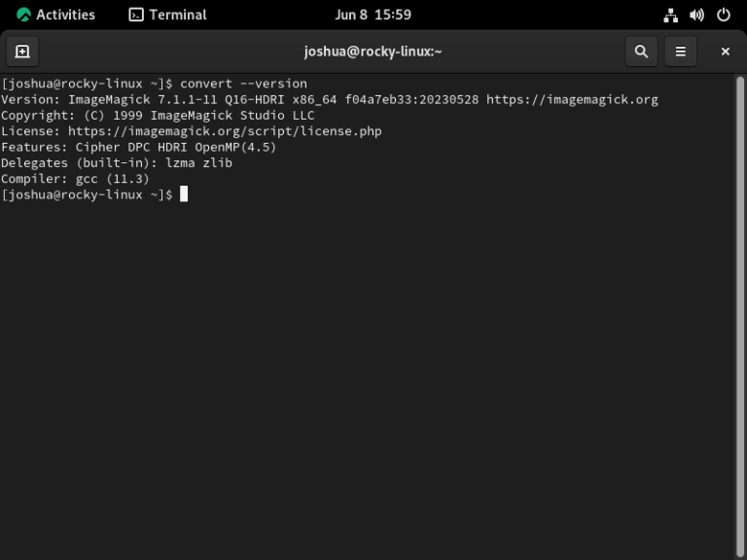Screen dimensions: 747x560
Task: Open the Terminal app menu
Action: click(x=167, y=15)
